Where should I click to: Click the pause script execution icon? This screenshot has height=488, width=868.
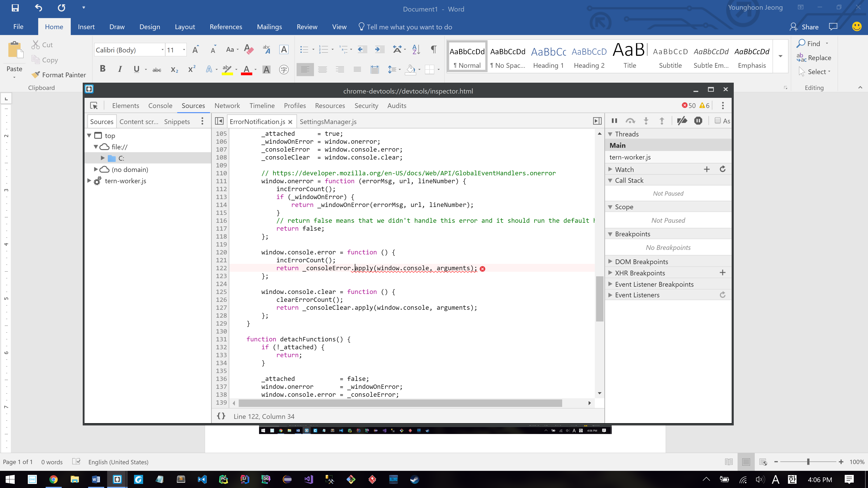[x=614, y=121]
